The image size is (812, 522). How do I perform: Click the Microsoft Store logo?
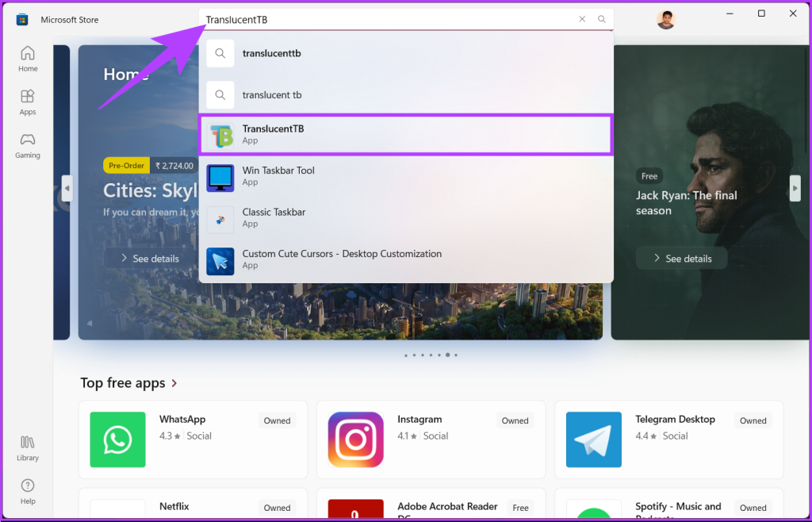pyautogui.click(x=24, y=19)
